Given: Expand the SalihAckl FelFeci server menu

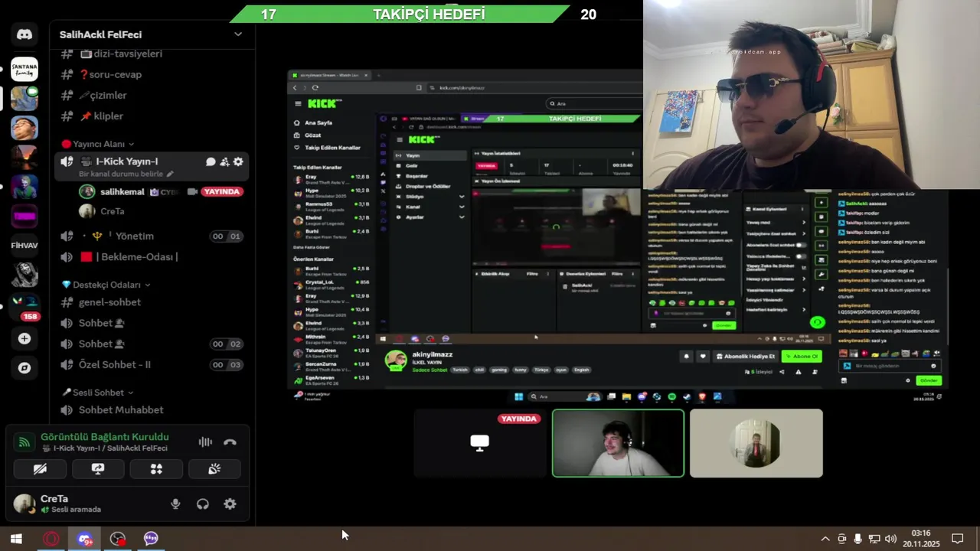Looking at the screenshot, I should click(238, 34).
